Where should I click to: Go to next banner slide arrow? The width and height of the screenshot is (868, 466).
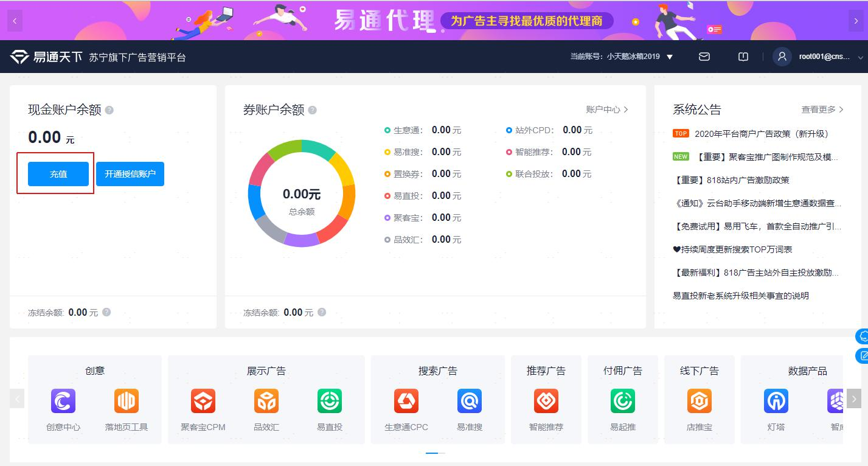(855, 21)
